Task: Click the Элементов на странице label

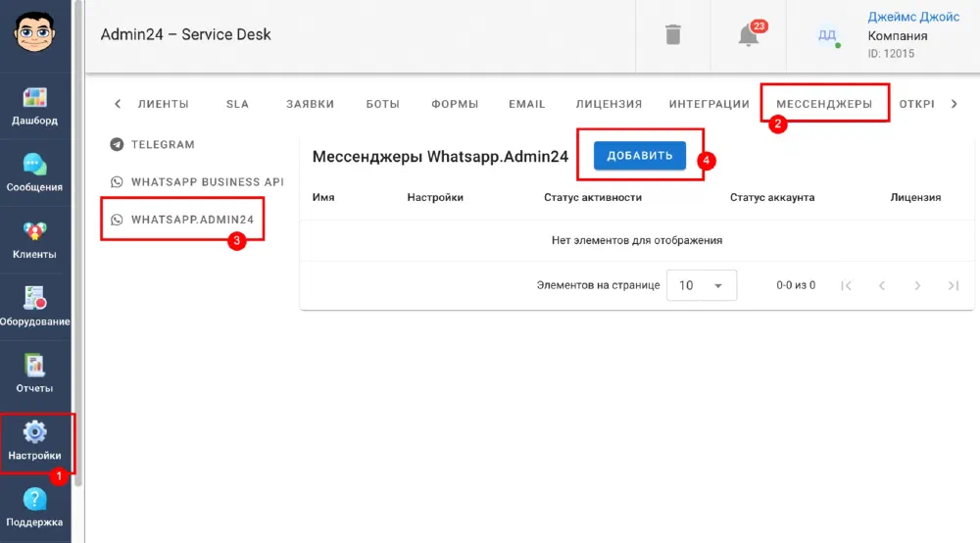Action: pos(598,285)
